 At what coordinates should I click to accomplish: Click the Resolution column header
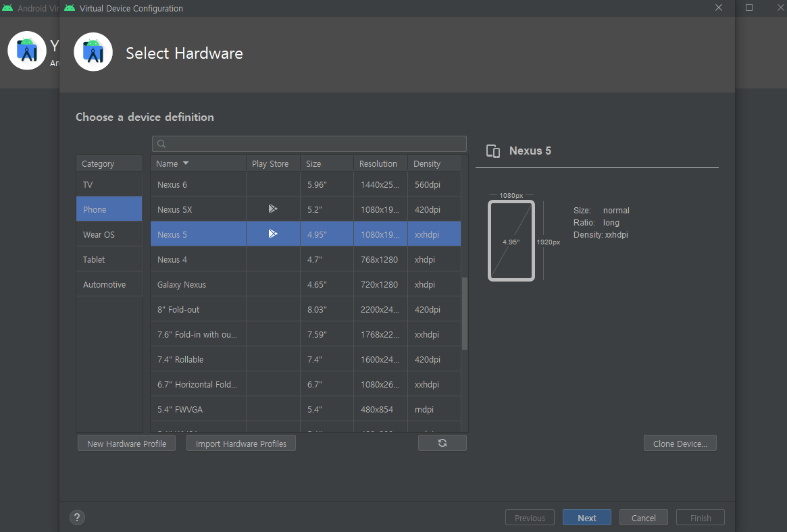click(x=380, y=163)
